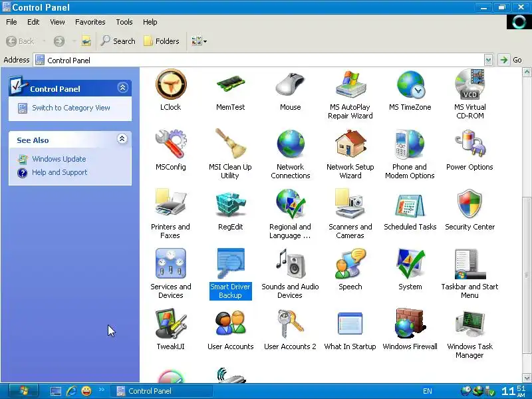Select the MS TimeZone icon

(410, 84)
